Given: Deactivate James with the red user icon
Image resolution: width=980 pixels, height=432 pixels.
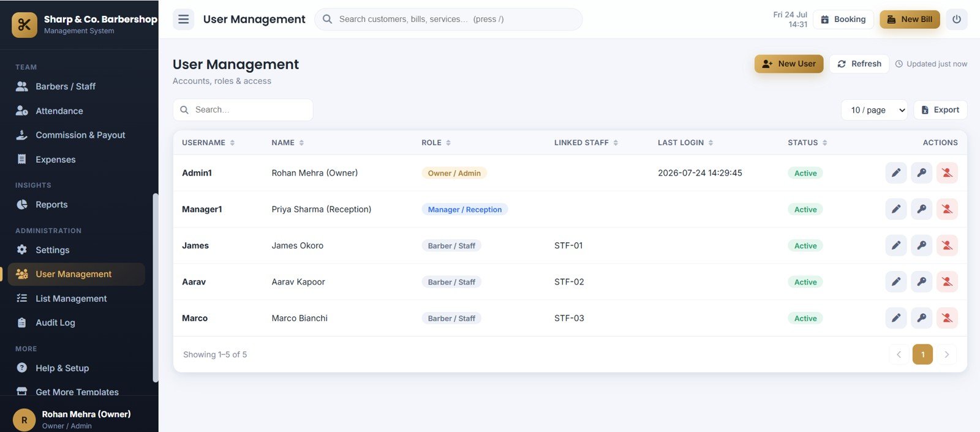Looking at the screenshot, I should click(947, 245).
